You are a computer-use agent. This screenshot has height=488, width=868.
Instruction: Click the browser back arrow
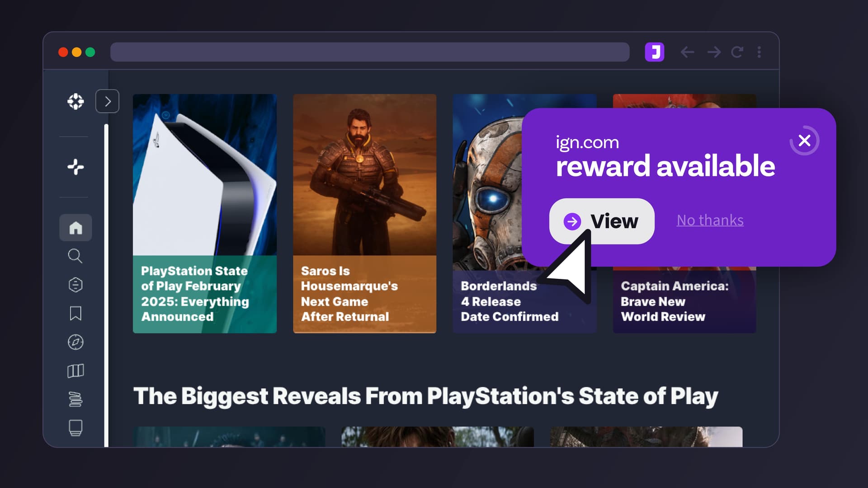tap(687, 52)
